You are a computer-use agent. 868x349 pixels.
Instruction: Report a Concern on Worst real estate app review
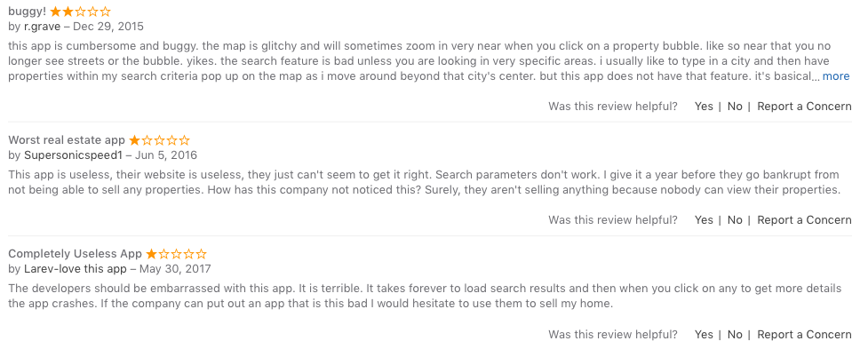click(x=804, y=220)
